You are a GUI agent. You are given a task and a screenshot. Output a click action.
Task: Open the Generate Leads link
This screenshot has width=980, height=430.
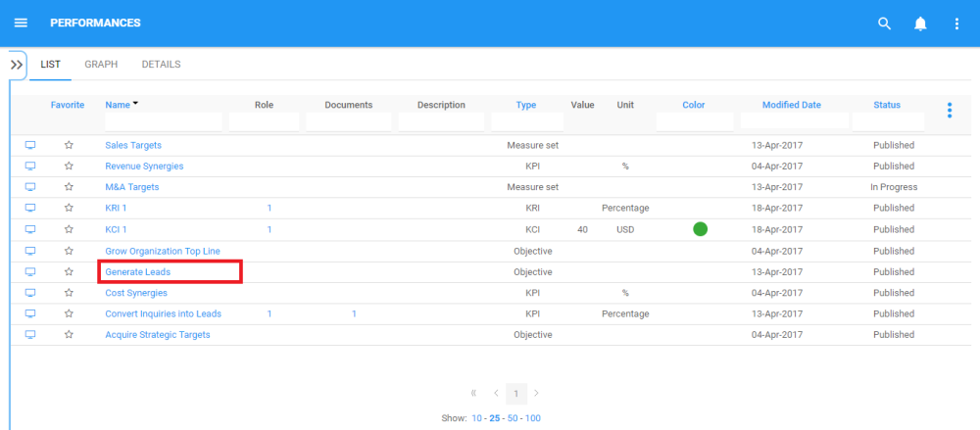[137, 272]
